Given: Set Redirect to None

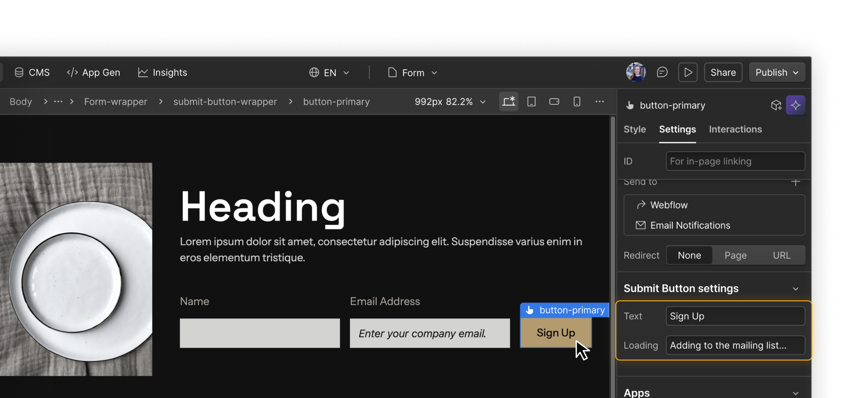Looking at the screenshot, I should (x=689, y=255).
